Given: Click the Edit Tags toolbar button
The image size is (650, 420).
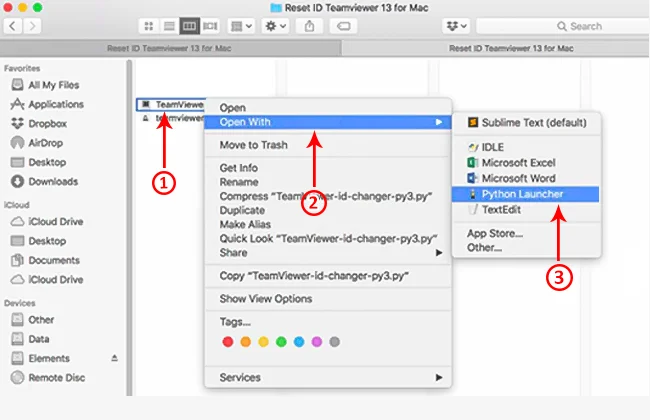Looking at the screenshot, I should (x=343, y=26).
